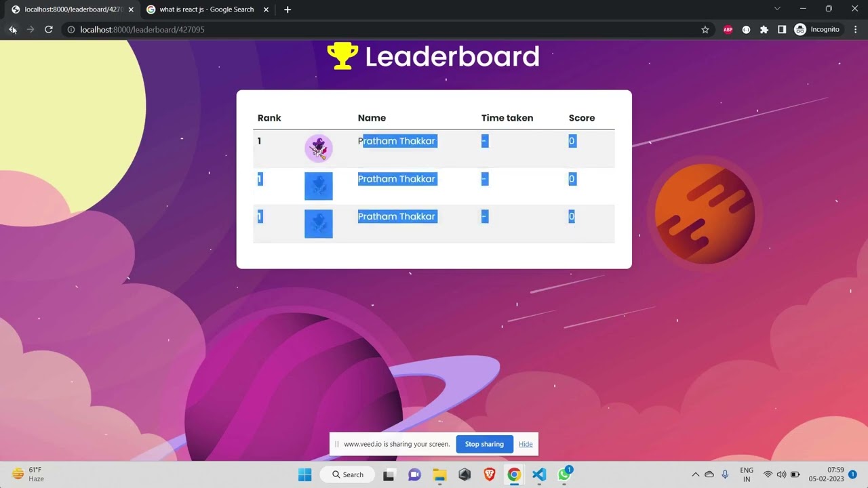Toggle the Chrome side panel

pyautogui.click(x=782, y=30)
